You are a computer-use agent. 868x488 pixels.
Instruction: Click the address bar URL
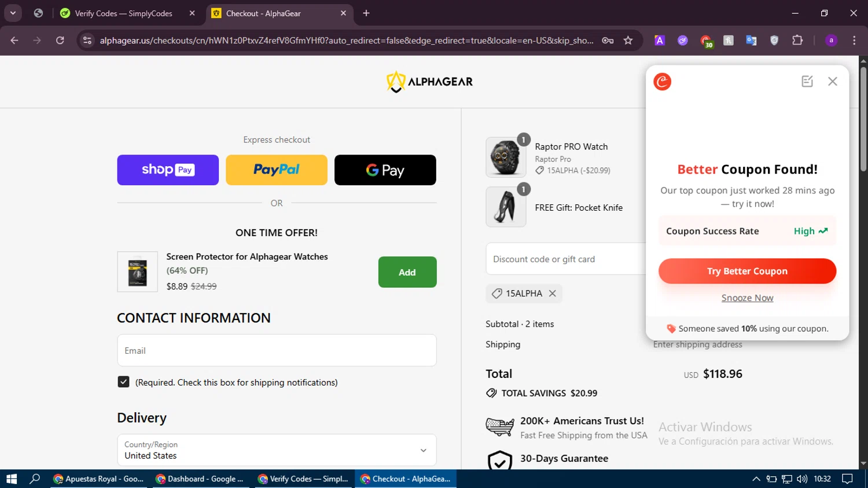(x=346, y=41)
